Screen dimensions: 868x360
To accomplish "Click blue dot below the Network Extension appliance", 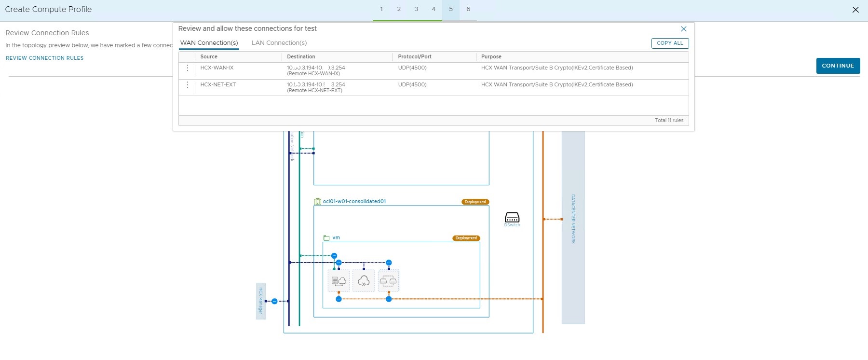I will [389, 299].
